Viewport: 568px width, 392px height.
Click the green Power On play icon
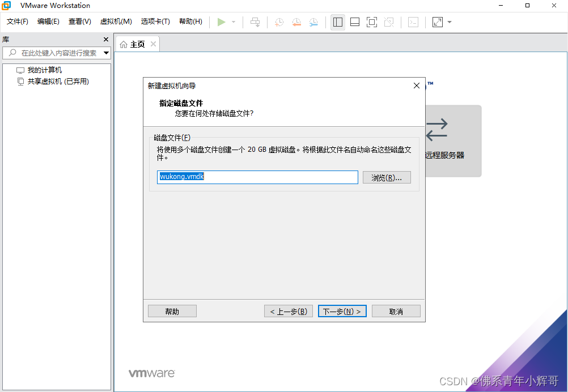coord(221,22)
